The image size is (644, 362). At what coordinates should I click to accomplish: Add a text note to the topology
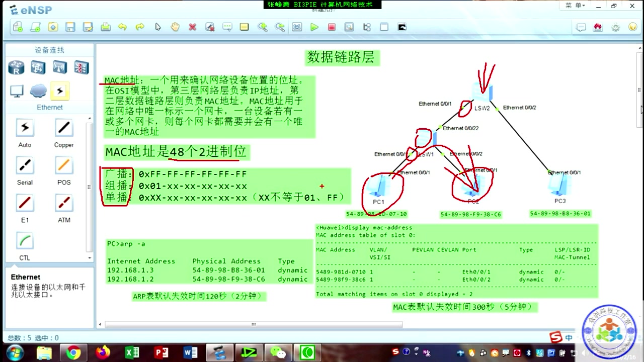(x=227, y=27)
